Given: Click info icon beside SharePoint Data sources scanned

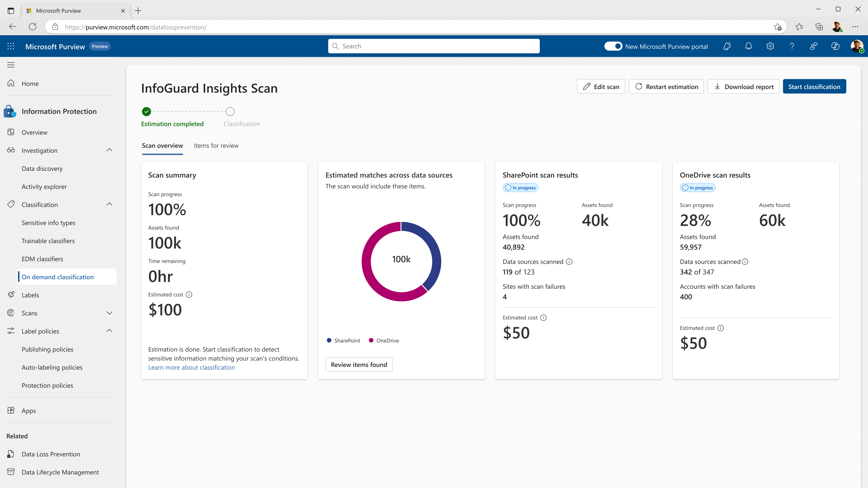Looking at the screenshot, I should coord(569,262).
